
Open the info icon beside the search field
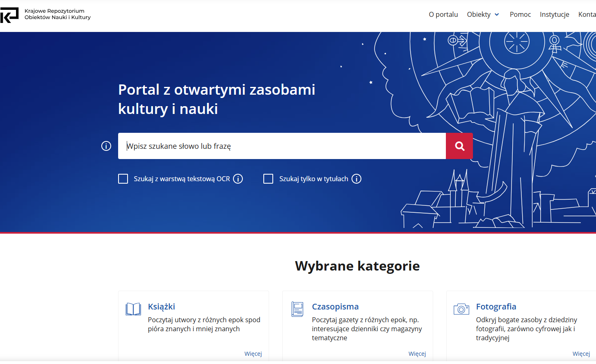(x=106, y=146)
